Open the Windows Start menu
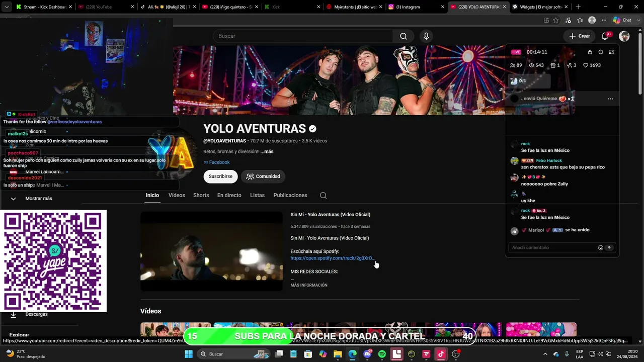Image resolution: width=644 pixels, height=362 pixels. tap(189, 354)
